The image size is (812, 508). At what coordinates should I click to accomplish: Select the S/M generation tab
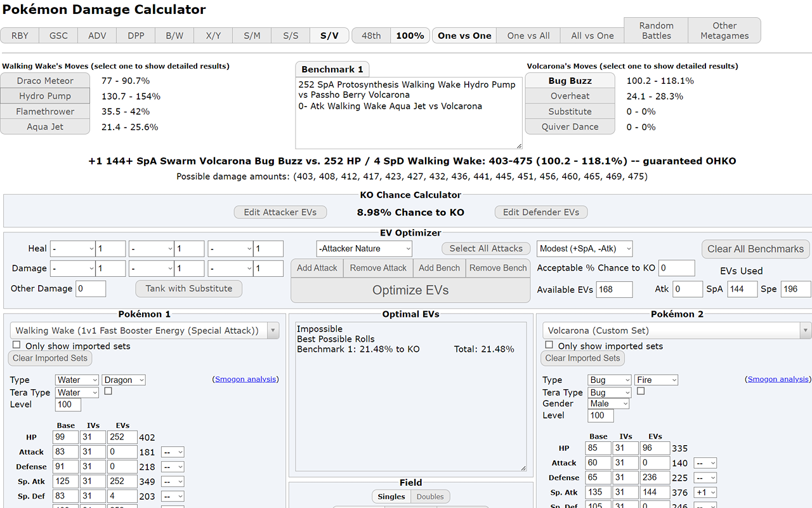pyautogui.click(x=252, y=36)
